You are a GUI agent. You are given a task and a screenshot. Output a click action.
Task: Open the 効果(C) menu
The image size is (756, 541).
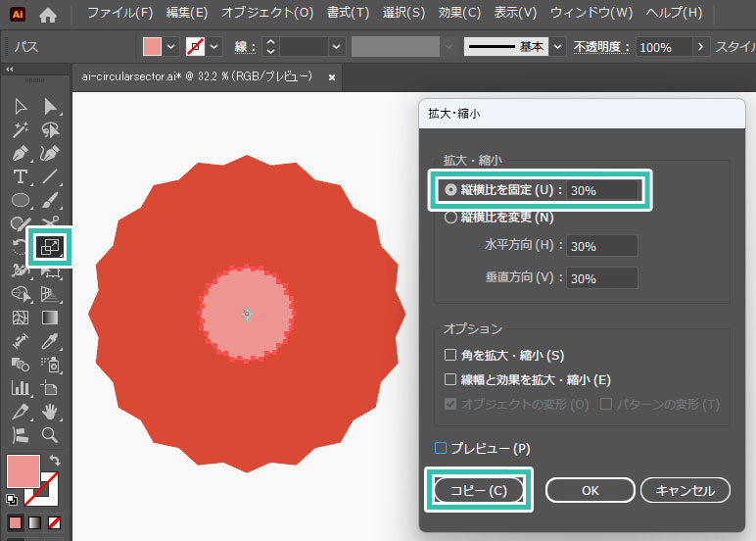coord(459,14)
